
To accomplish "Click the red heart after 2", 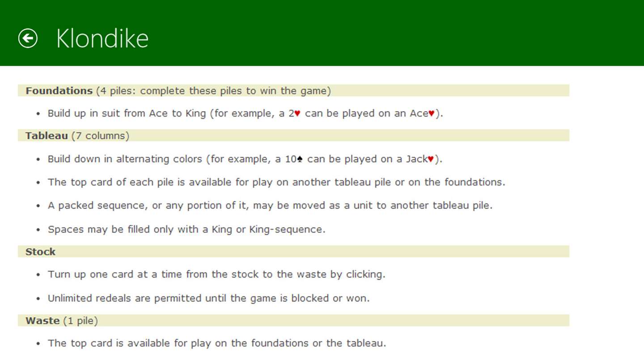I will coord(297,114).
